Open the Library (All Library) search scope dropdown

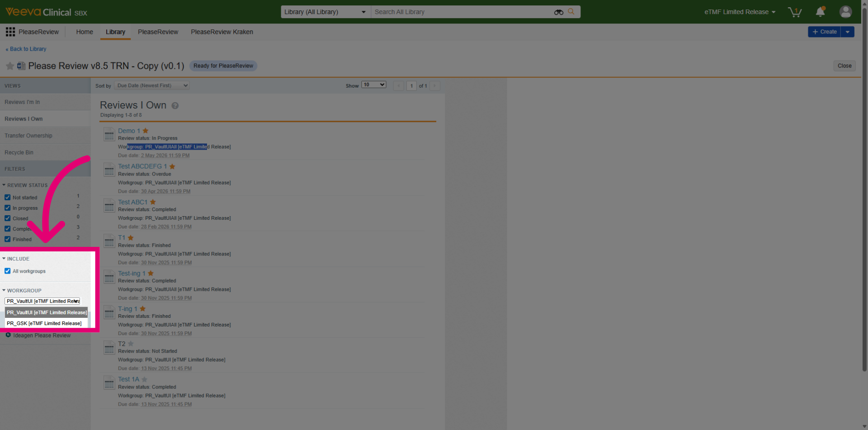pos(325,12)
